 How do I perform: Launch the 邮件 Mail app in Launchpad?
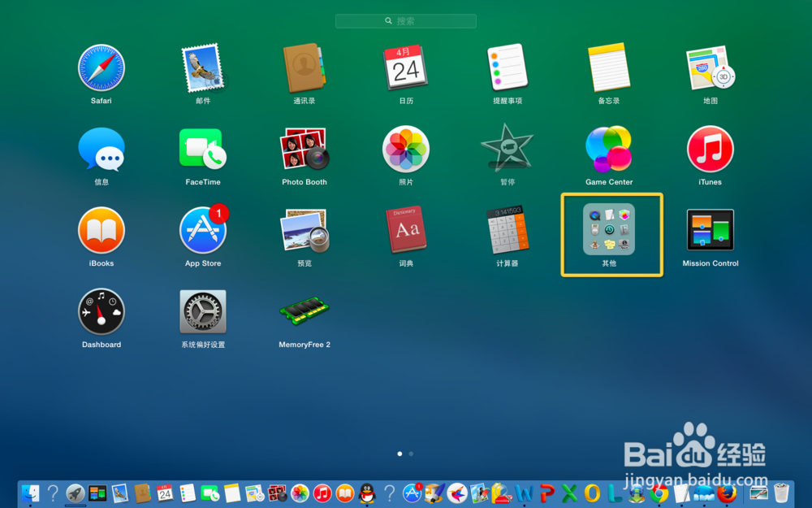click(x=203, y=68)
